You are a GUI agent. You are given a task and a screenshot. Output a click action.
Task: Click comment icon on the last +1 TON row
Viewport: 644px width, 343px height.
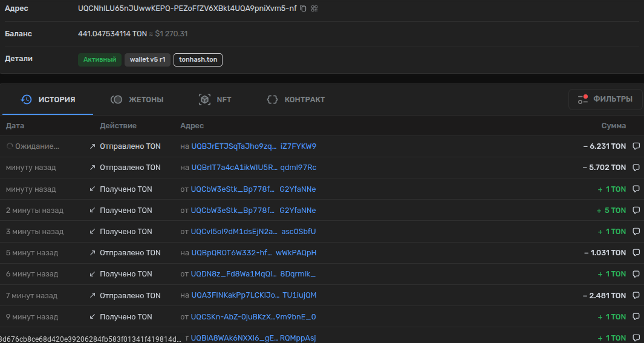point(636,338)
